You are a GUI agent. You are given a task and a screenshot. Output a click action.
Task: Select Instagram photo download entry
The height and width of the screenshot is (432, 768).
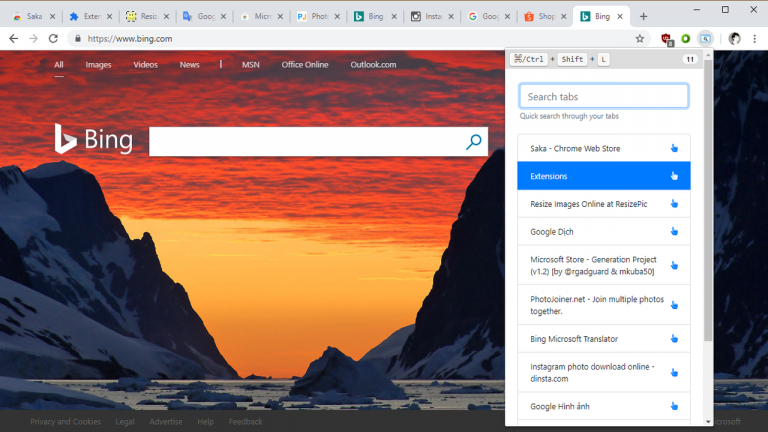(603, 373)
